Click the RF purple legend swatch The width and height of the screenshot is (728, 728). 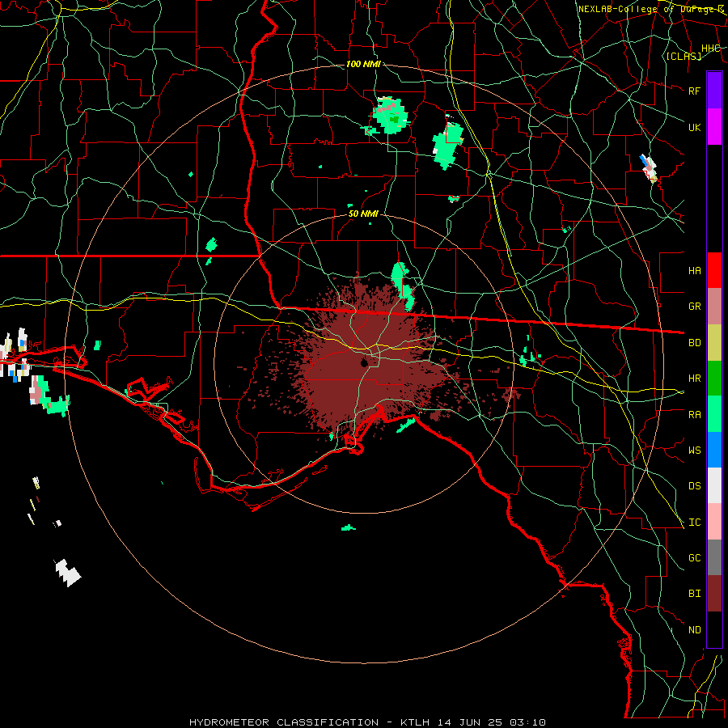pos(714,91)
